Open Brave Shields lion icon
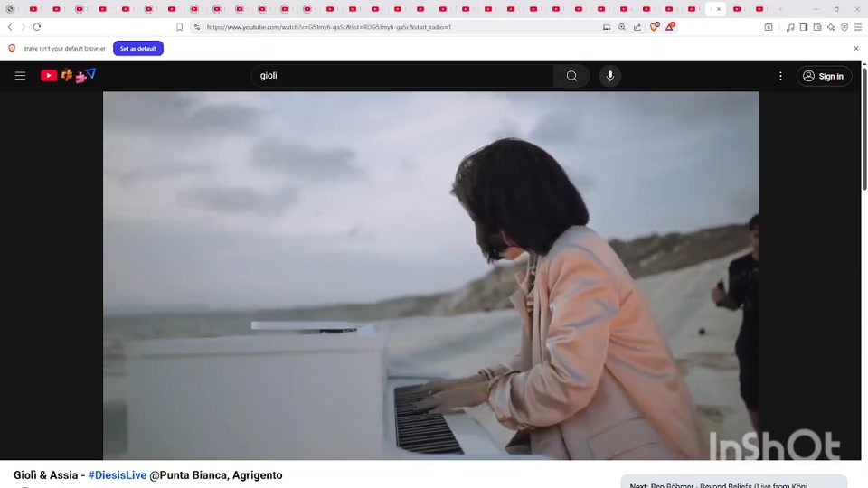This screenshot has width=868, height=488. click(x=655, y=27)
